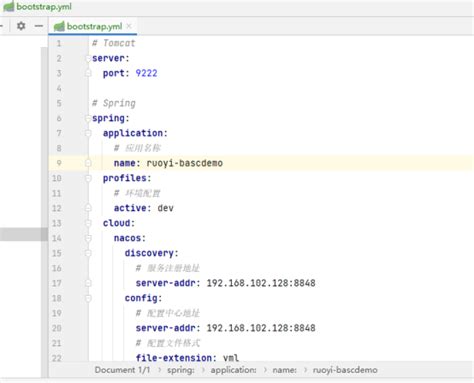Click the spring: breadcrumb item
The image size is (474, 383).
click(181, 370)
